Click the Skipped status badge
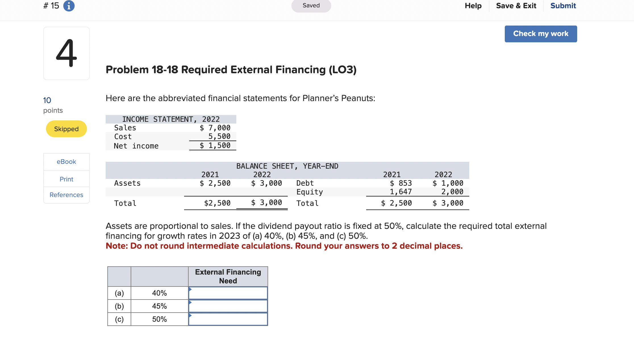 66,129
